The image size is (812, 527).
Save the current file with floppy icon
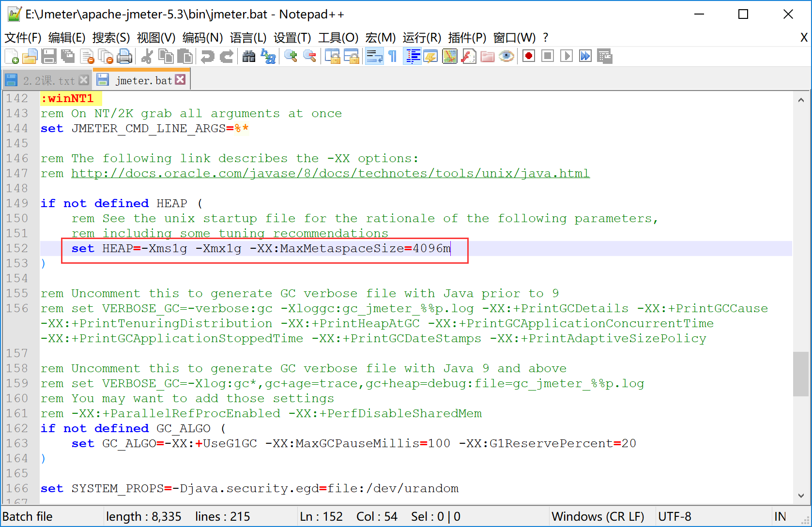(x=49, y=56)
